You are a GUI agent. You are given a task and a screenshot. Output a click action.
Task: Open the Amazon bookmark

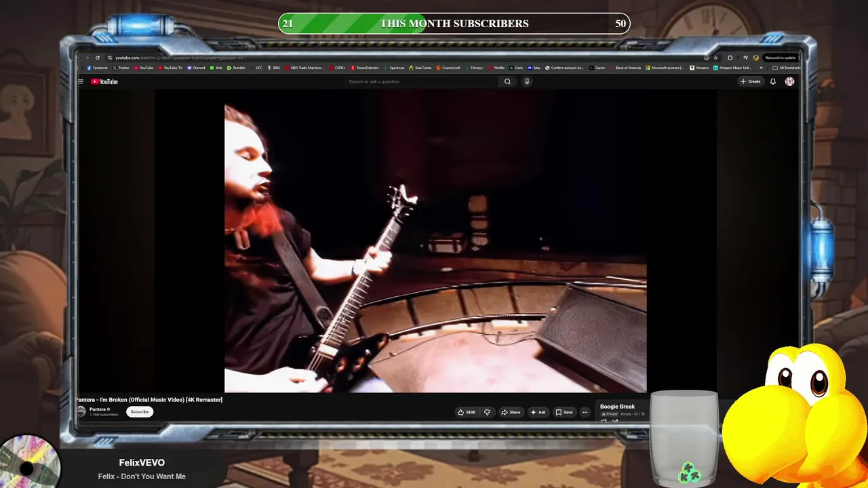pos(699,68)
